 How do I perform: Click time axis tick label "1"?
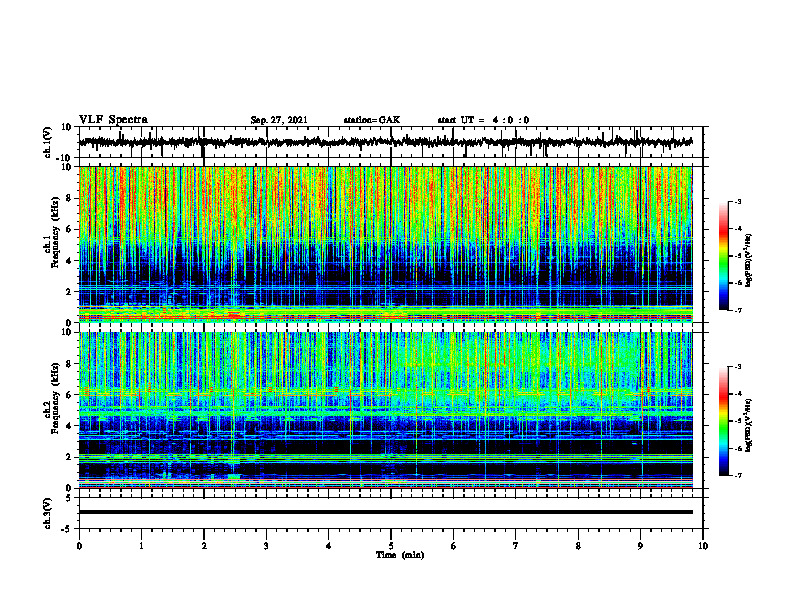(141, 546)
